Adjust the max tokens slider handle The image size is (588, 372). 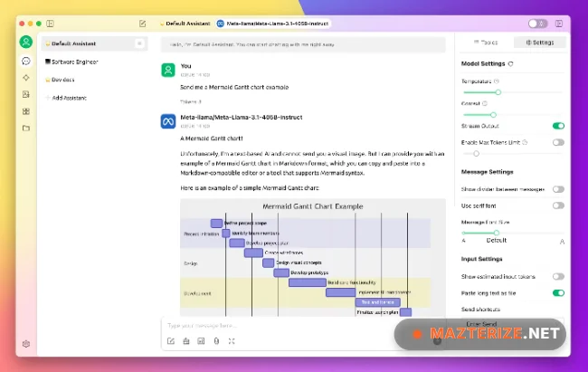point(476,154)
